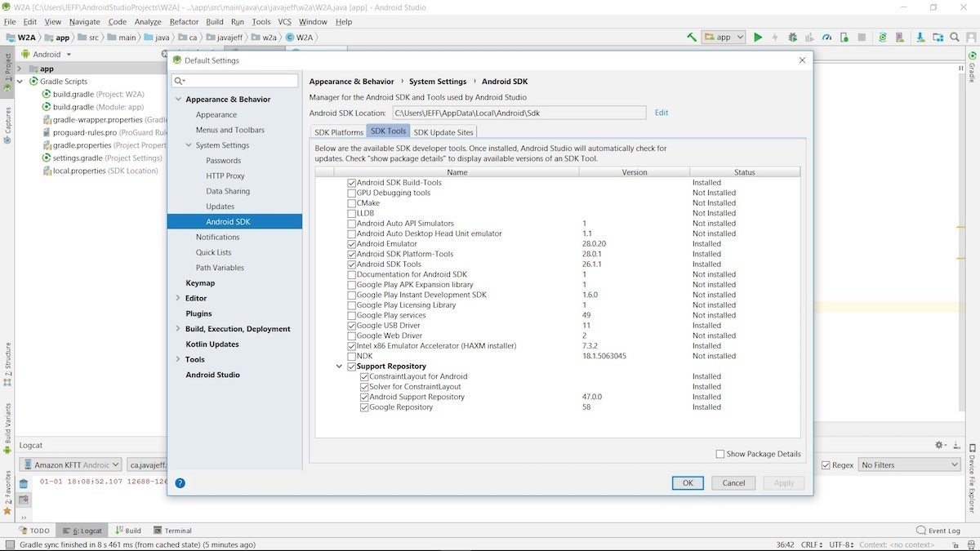Check the LLDB checkbox
Image resolution: width=980 pixels, height=551 pixels.
(x=352, y=213)
